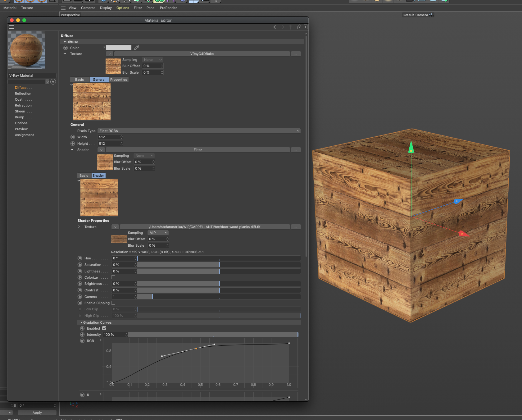Select the Shader tab below Filter
This screenshot has height=420, width=522.
point(98,176)
